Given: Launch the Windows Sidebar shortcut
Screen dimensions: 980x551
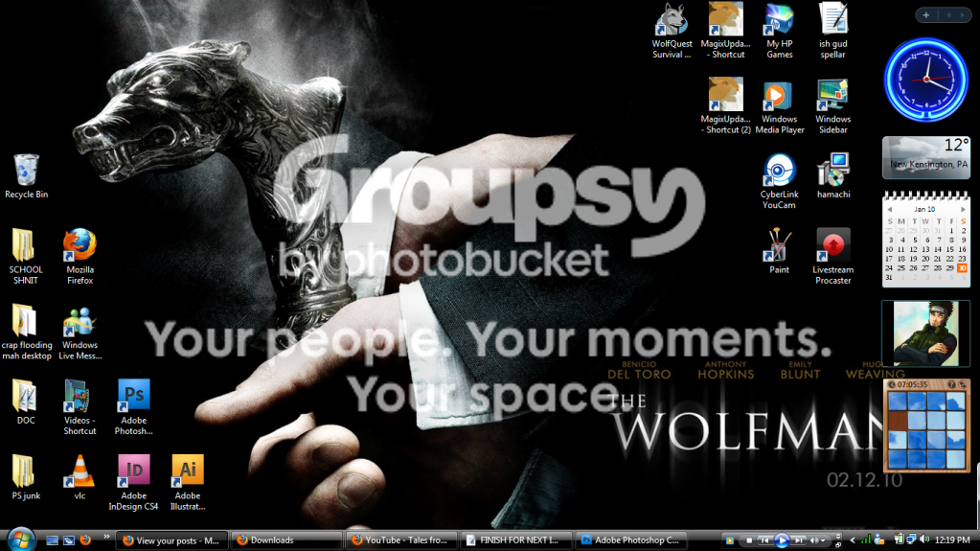Looking at the screenshot, I should click(833, 105).
